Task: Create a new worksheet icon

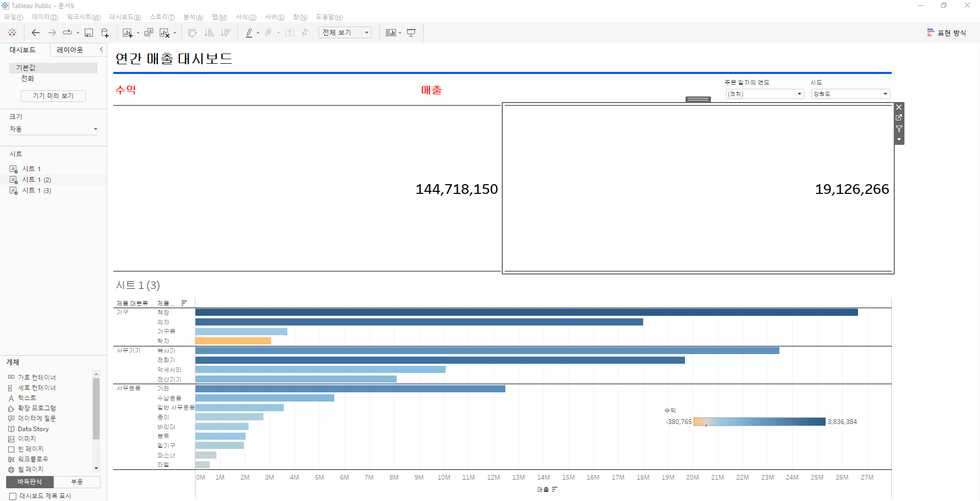Action: 127,33
